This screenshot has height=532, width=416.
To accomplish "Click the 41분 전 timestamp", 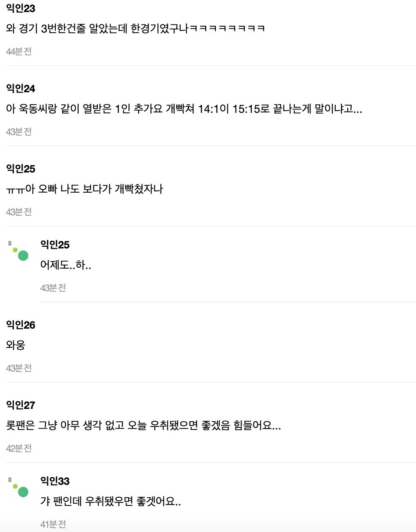I will (x=53, y=524).
